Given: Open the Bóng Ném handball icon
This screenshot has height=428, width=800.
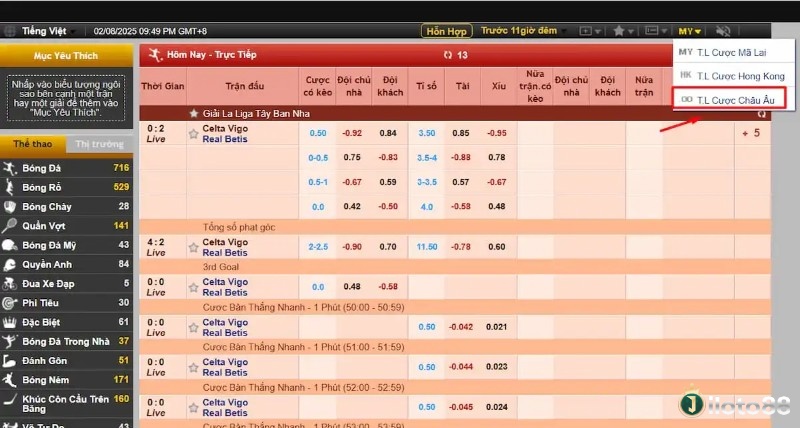Looking at the screenshot, I should 9,380.
